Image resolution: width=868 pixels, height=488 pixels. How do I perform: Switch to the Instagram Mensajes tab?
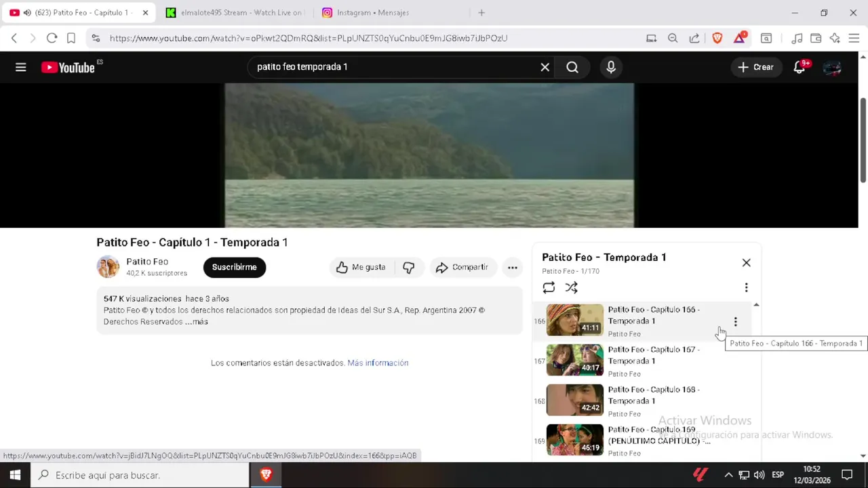coord(390,13)
